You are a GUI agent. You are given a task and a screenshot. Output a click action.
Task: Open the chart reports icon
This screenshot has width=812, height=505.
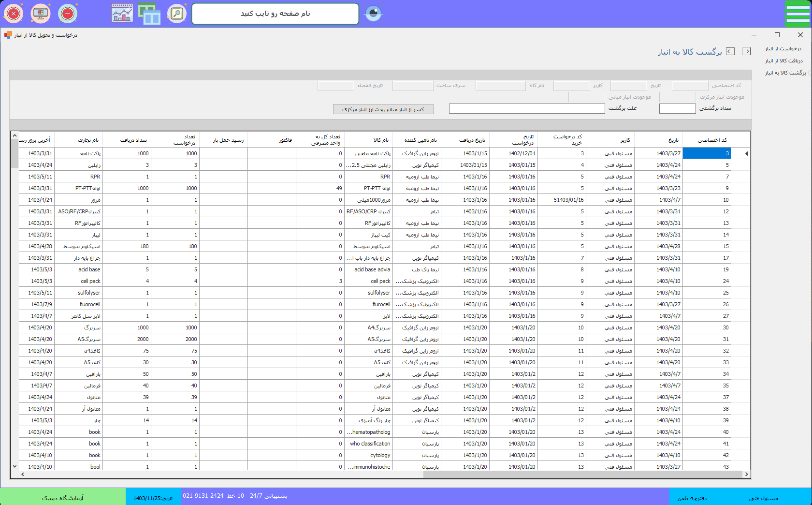[122, 14]
